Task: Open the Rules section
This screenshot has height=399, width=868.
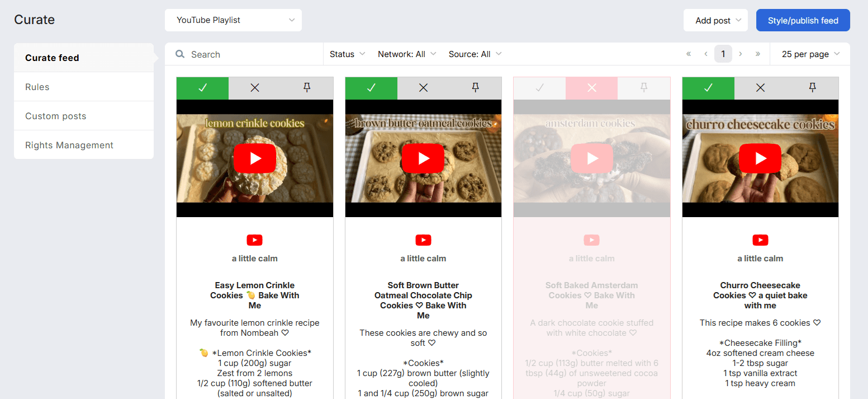Action: pos(37,87)
